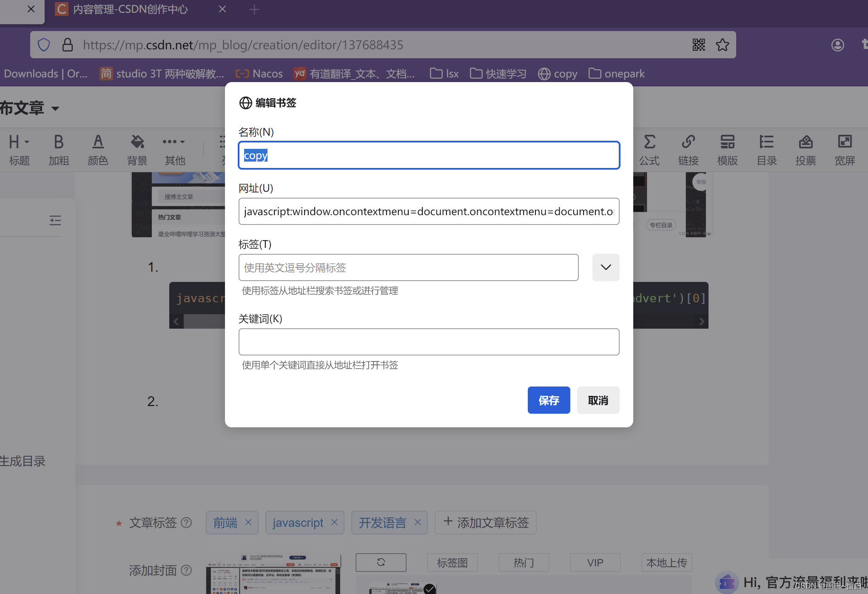Viewport: 868px width, 594px height.
Task: Insert a hyperlink with the 链接 icon
Action: click(x=688, y=149)
